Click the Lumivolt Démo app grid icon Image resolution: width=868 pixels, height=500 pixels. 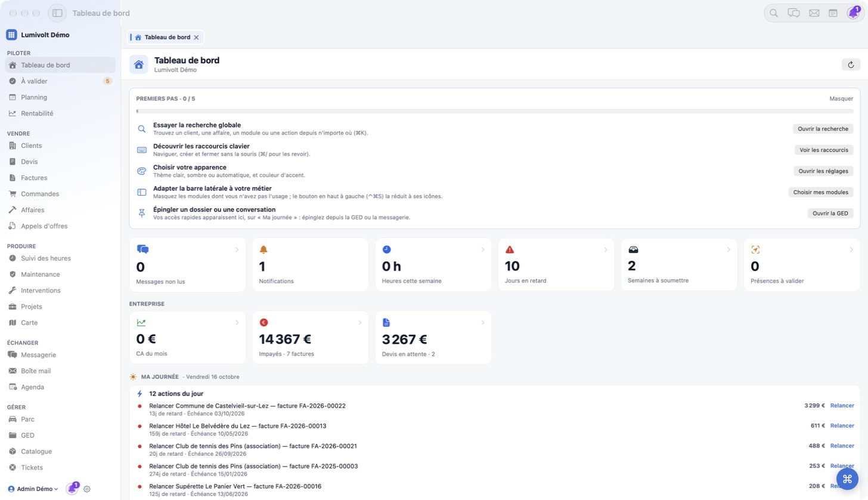point(11,35)
